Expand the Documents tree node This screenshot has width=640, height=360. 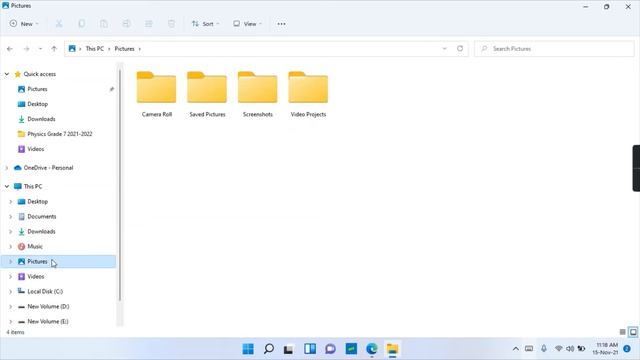(11, 216)
